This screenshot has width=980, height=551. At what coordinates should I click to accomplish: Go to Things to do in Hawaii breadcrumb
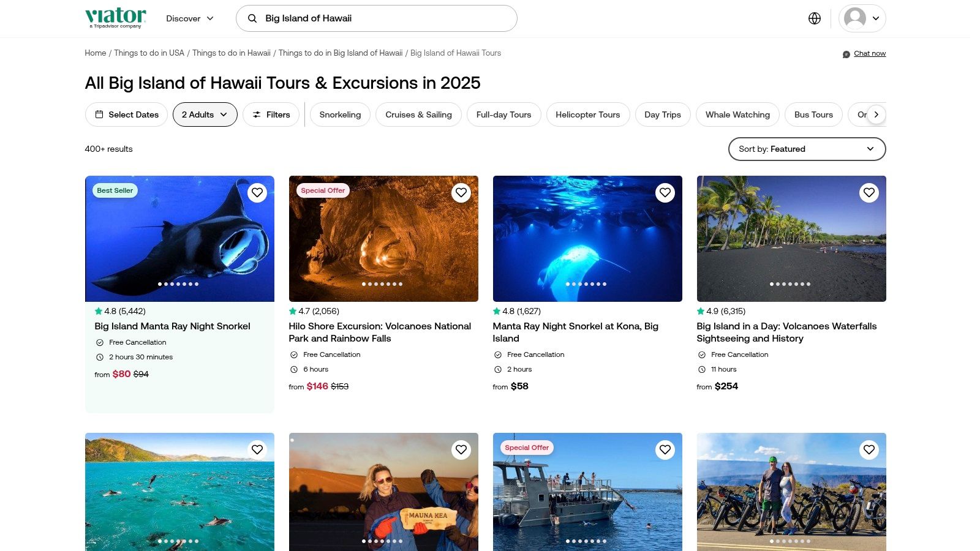pyautogui.click(x=232, y=53)
